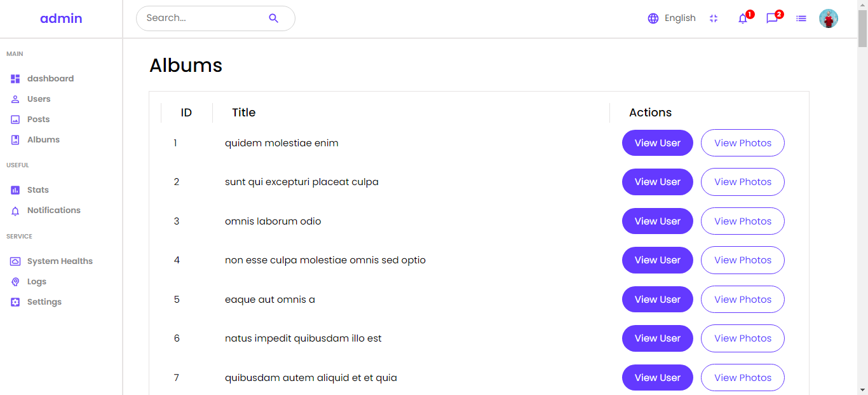Open notifications bell in top bar

point(743,18)
